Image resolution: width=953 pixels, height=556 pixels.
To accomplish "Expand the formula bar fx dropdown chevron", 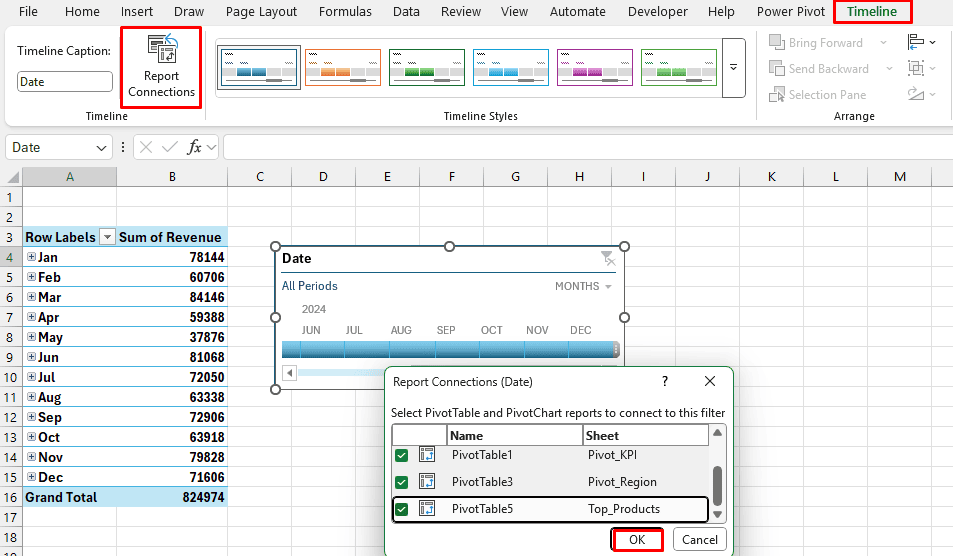I will click(x=212, y=147).
